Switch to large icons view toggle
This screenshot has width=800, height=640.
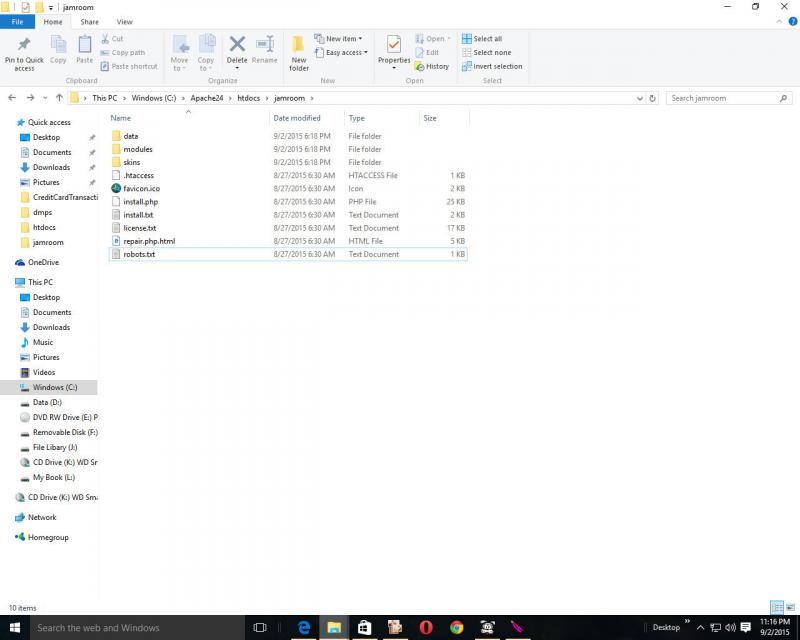click(790, 607)
